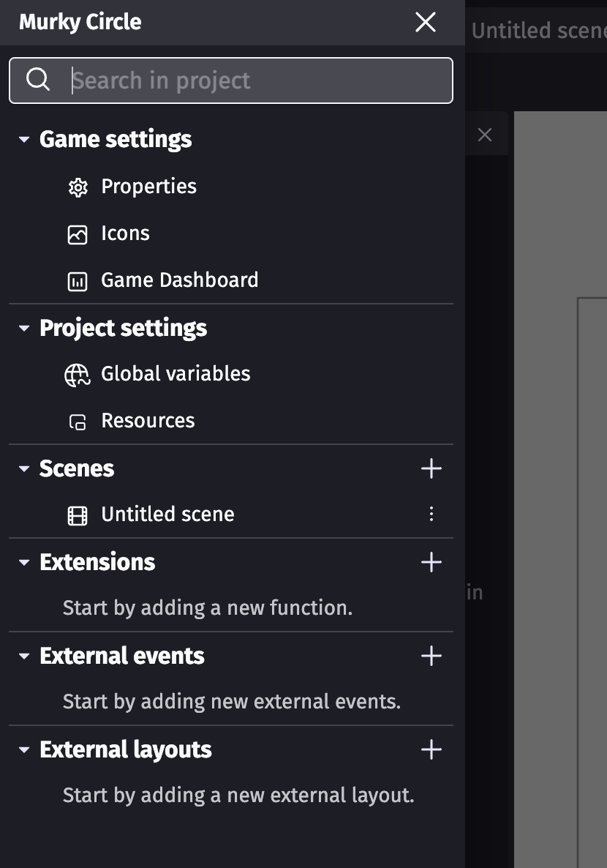Collapse the Project settings section

(x=24, y=329)
